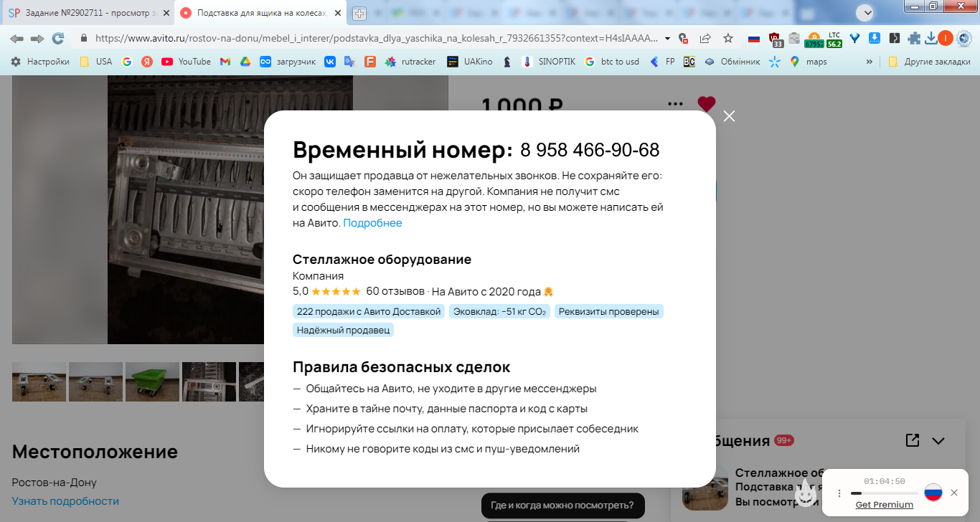Open VK bookmark icon
Viewport: 980px width, 522px height.
330,62
